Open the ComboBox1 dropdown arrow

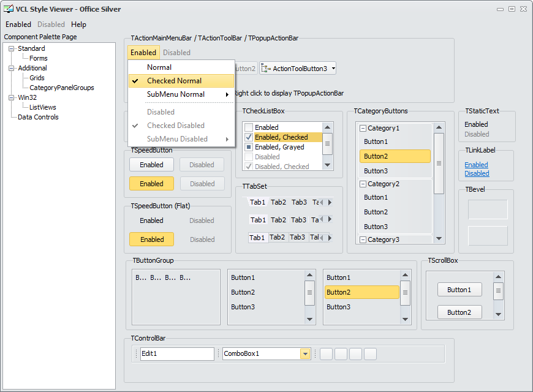305,354
